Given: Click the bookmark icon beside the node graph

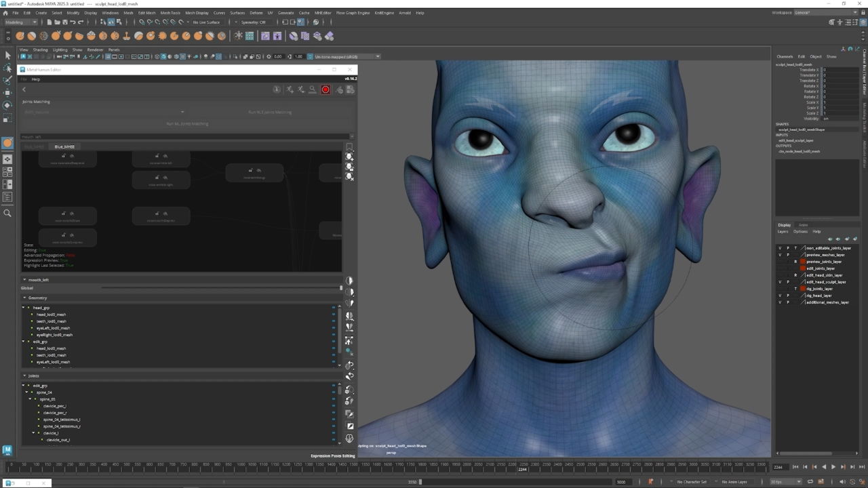Looking at the screenshot, I should click(349, 147).
